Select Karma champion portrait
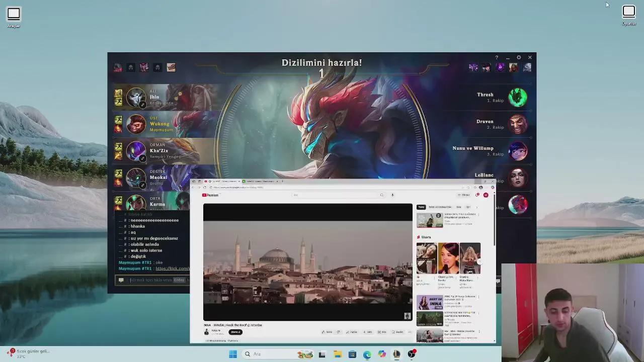The width and height of the screenshot is (644, 362). pyautogui.click(x=136, y=202)
